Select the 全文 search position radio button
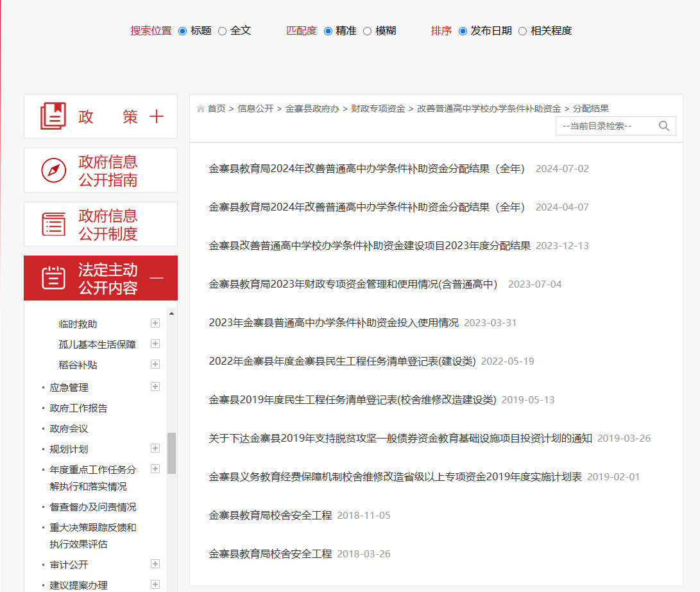 tap(223, 31)
